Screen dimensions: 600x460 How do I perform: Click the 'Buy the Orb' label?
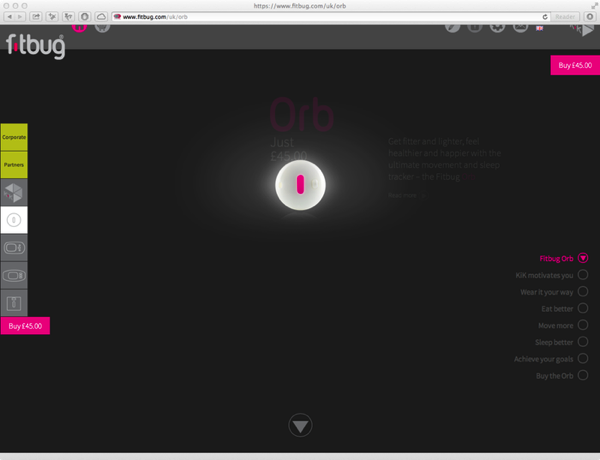click(554, 376)
